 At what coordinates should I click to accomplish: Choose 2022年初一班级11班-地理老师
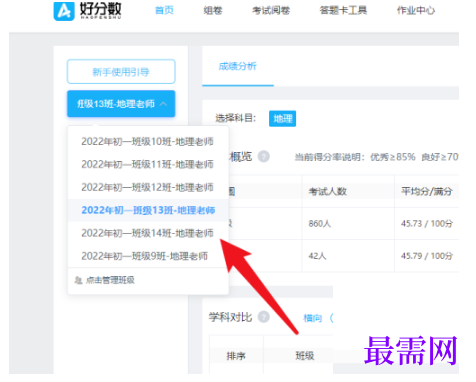(148, 164)
